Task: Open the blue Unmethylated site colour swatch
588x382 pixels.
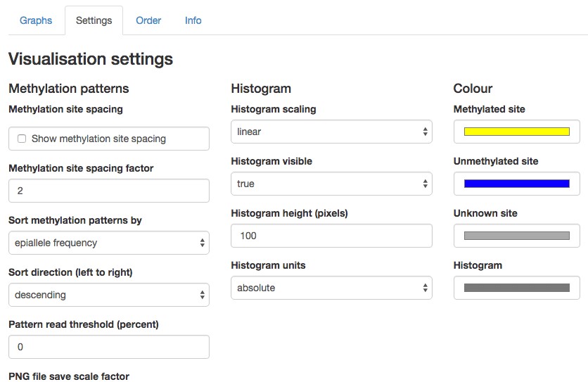Action: coord(516,184)
